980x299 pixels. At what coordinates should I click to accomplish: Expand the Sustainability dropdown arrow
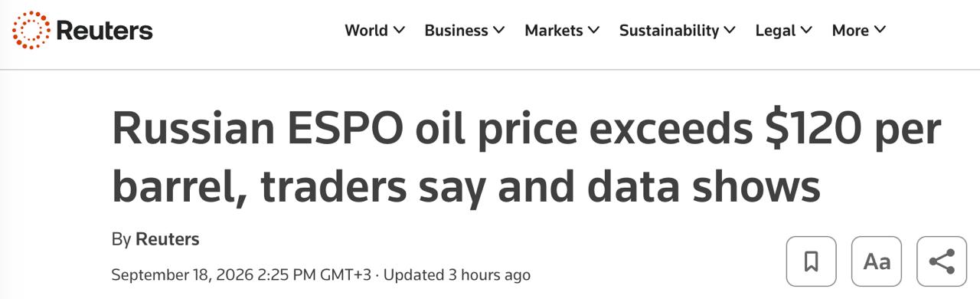[x=730, y=31]
